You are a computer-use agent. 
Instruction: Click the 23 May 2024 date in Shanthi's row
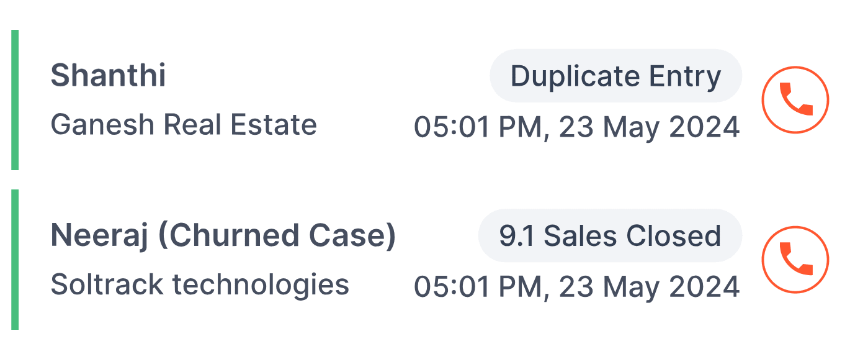tap(650, 128)
